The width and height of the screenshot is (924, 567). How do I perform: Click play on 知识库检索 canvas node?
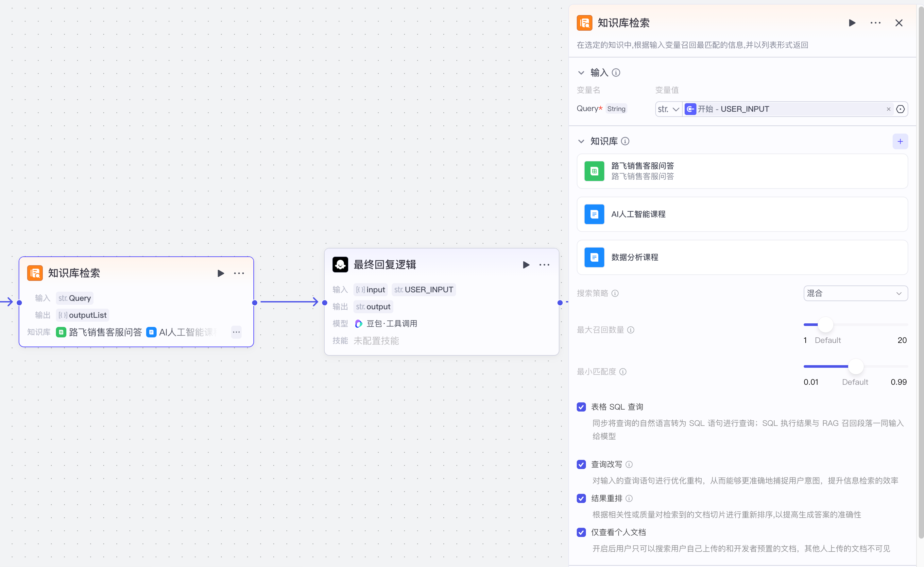pyautogui.click(x=221, y=273)
